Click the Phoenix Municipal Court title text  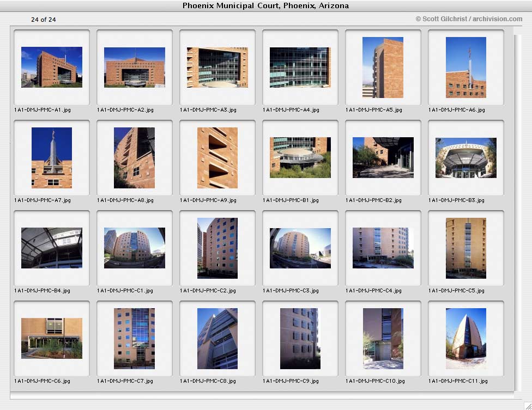pyautogui.click(x=265, y=5)
